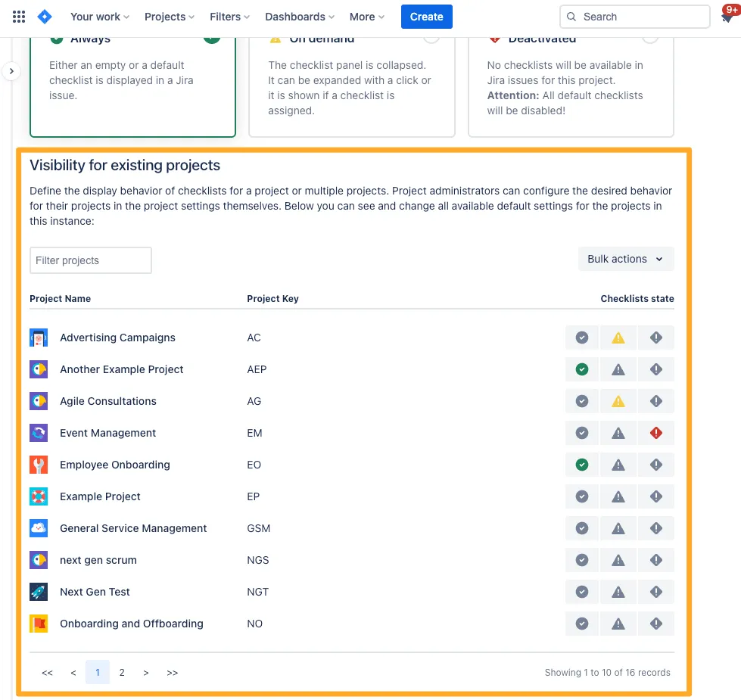The height and width of the screenshot is (700, 741).
Task: Click the Event Management project avatar
Action: click(39, 433)
